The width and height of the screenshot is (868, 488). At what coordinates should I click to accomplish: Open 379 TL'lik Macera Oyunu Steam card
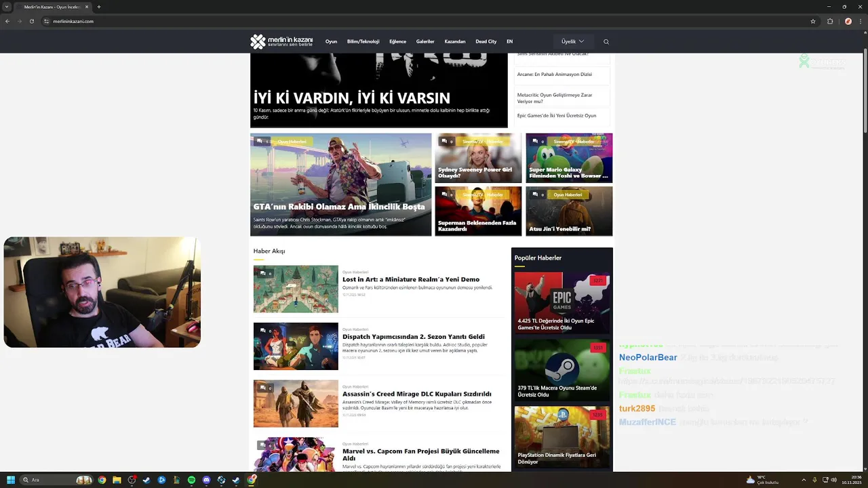click(x=562, y=370)
